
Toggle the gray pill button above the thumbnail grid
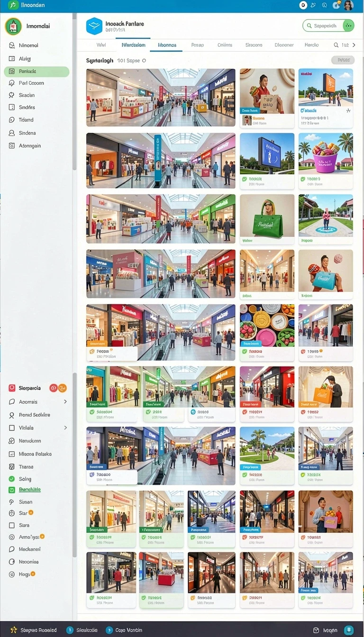point(343,60)
